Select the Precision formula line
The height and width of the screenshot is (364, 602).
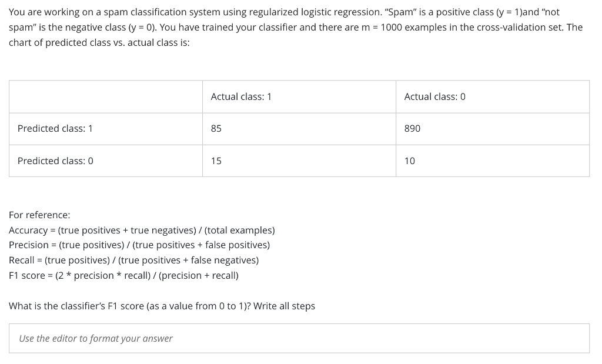(x=139, y=245)
